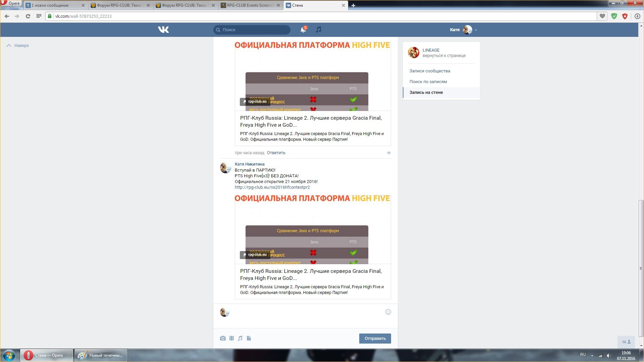
Task: Attach an audio track to comment
Action: (240, 339)
